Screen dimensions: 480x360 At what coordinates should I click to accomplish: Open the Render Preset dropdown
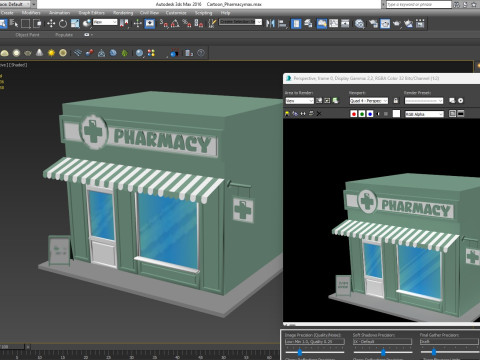424,101
